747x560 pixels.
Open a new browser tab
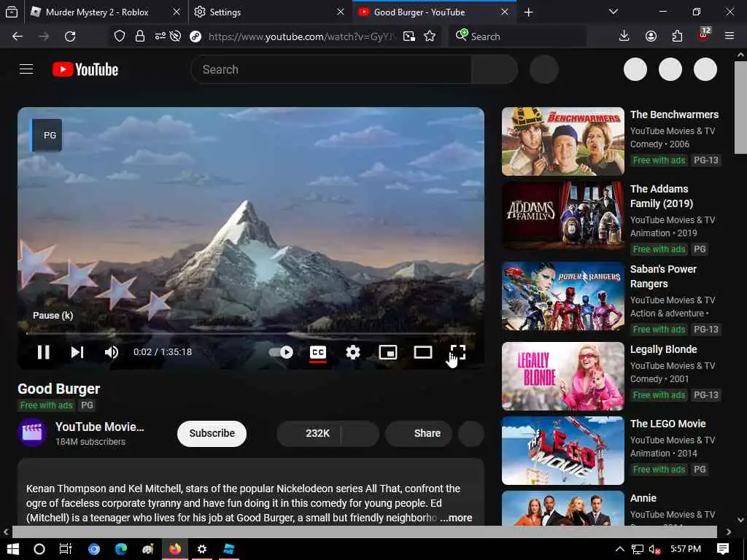pos(528,12)
